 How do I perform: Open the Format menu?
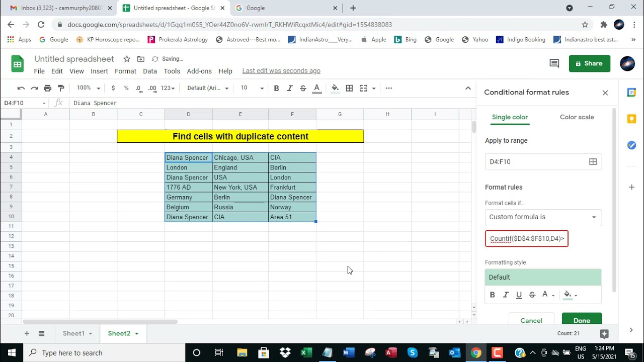pyautogui.click(x=125, y=71)
